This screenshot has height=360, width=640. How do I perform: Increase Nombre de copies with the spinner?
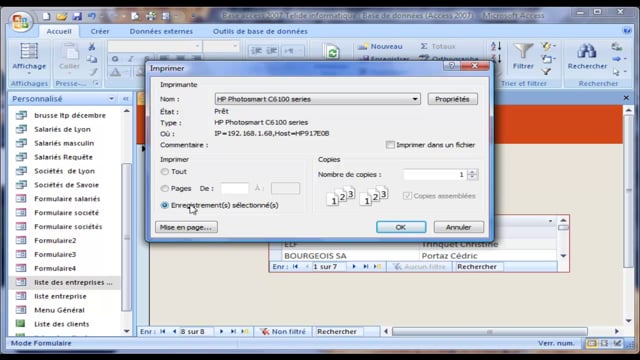472,172
